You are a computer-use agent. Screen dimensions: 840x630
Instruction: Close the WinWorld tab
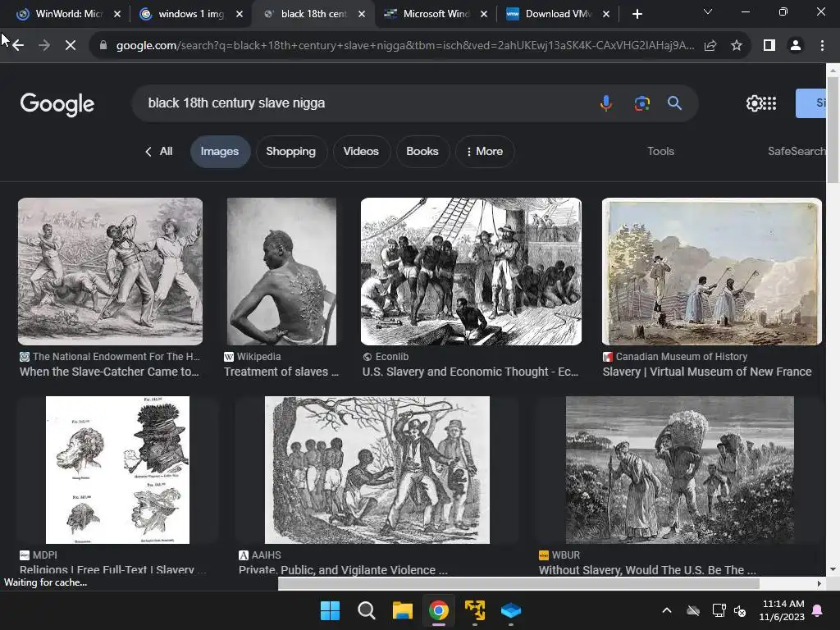point(117,14)
